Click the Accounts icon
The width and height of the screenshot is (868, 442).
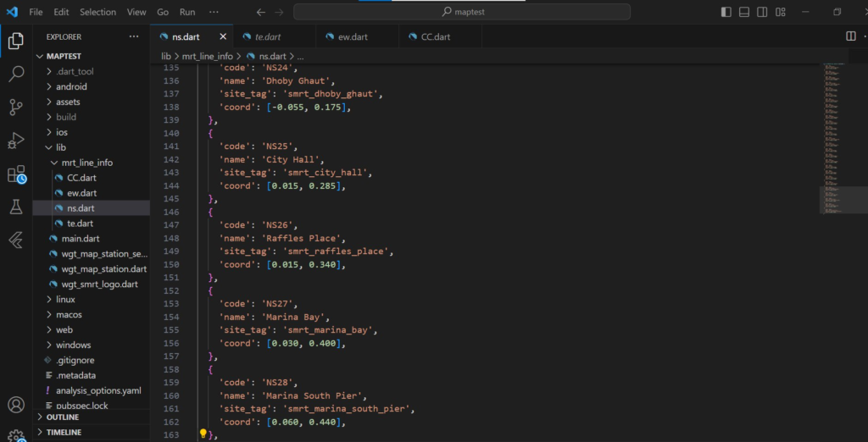[x=15, y=406]
